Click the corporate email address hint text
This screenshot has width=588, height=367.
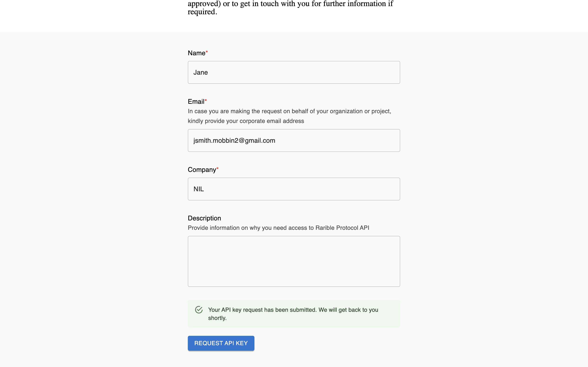[246, 121]
